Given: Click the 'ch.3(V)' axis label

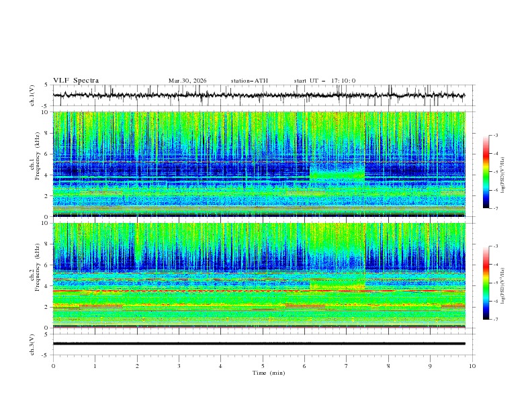Looking at the screenshot, I should click(32, 345).
